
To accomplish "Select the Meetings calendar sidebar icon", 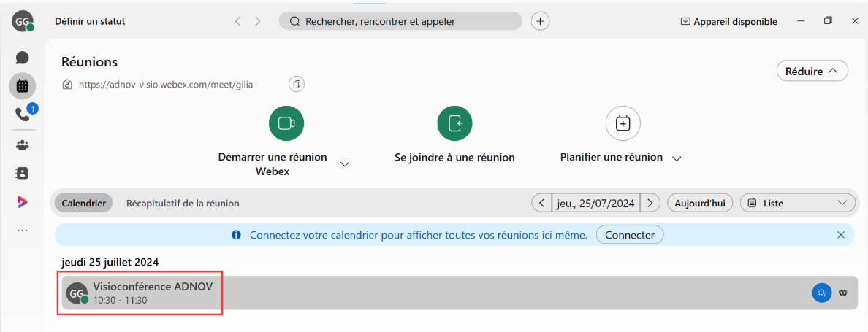I will pos(22,85).
